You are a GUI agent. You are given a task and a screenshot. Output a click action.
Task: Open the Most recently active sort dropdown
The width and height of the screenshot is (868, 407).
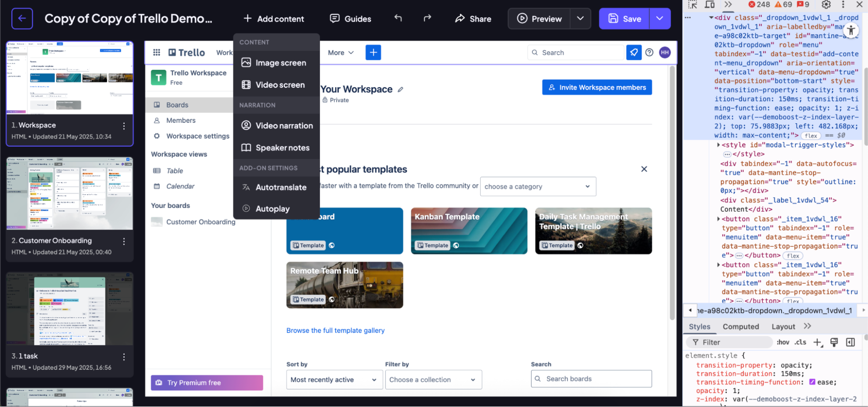pos(334,380)
